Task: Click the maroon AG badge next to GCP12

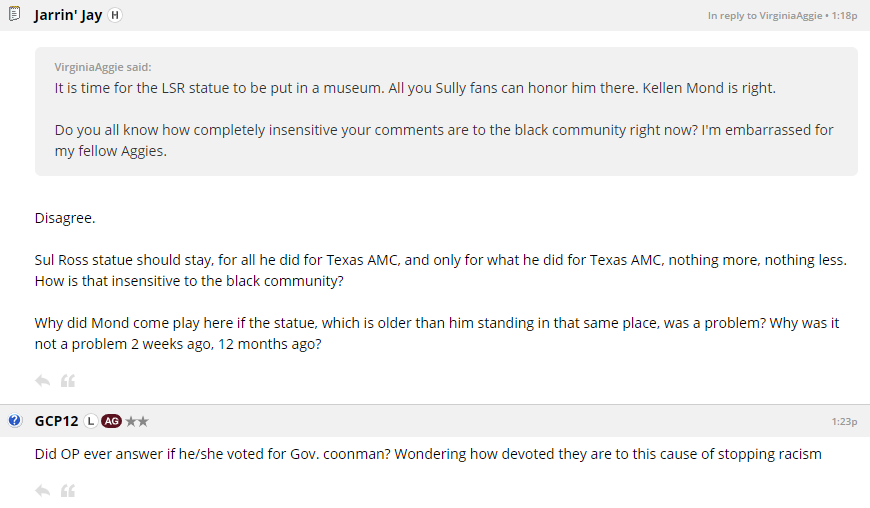Action: point(112,421)
